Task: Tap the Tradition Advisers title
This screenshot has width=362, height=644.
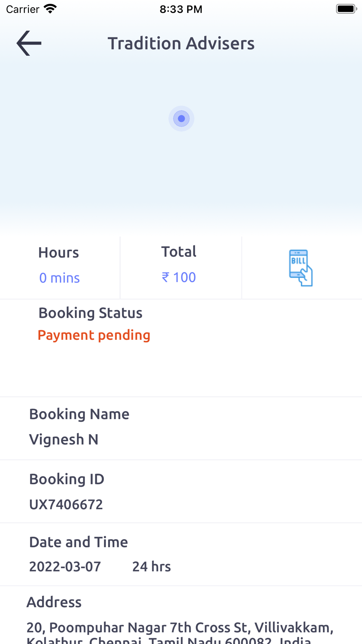Action: pyautogui.click(x=181, y=43)
